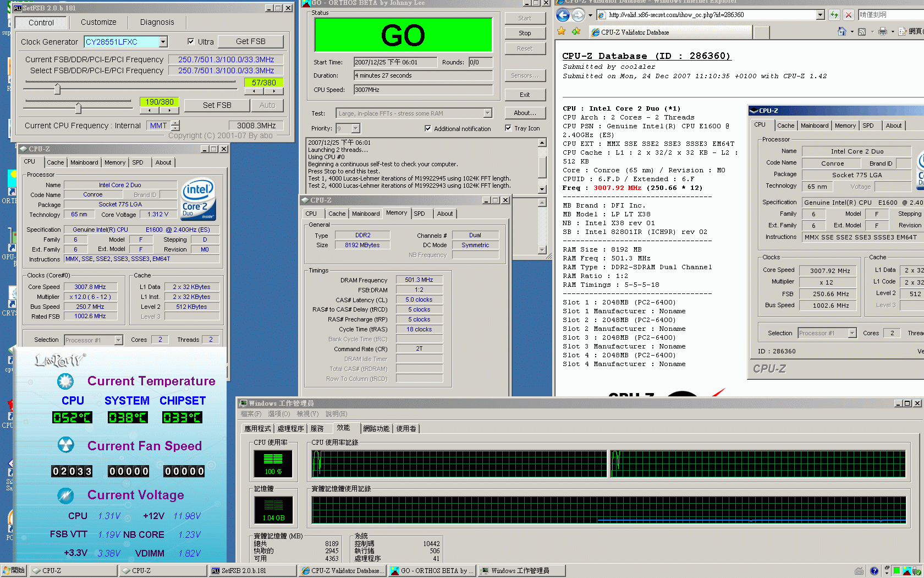Toggle the Additional notification checkbox in Orthos

[428, 128]
